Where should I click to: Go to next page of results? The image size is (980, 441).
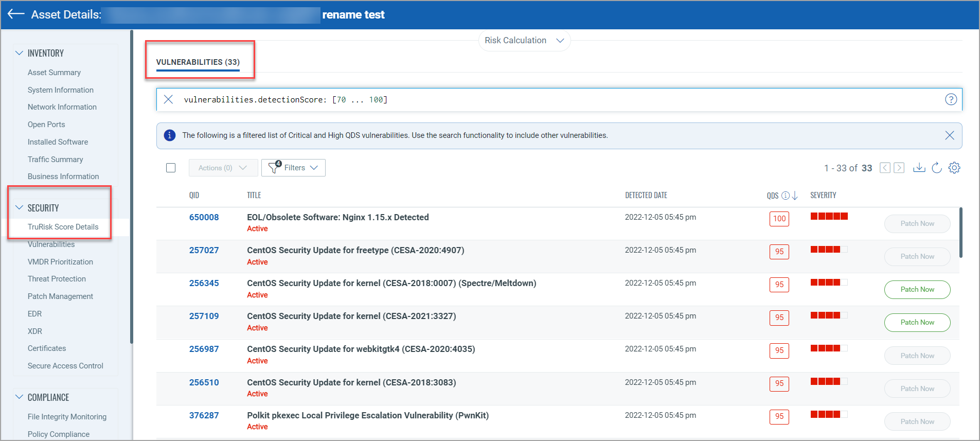[x=899, y=168]
